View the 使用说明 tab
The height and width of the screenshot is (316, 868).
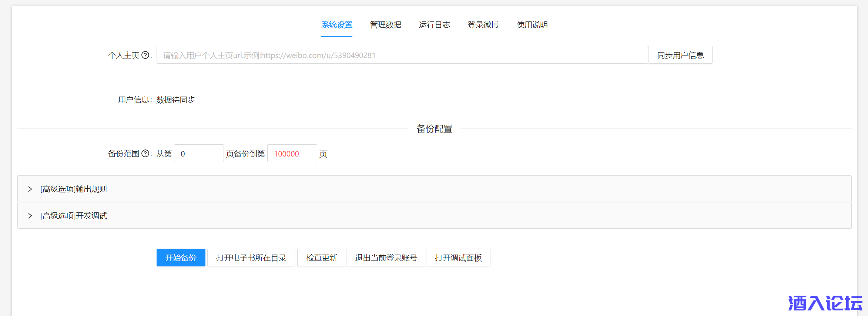point(532,25)
